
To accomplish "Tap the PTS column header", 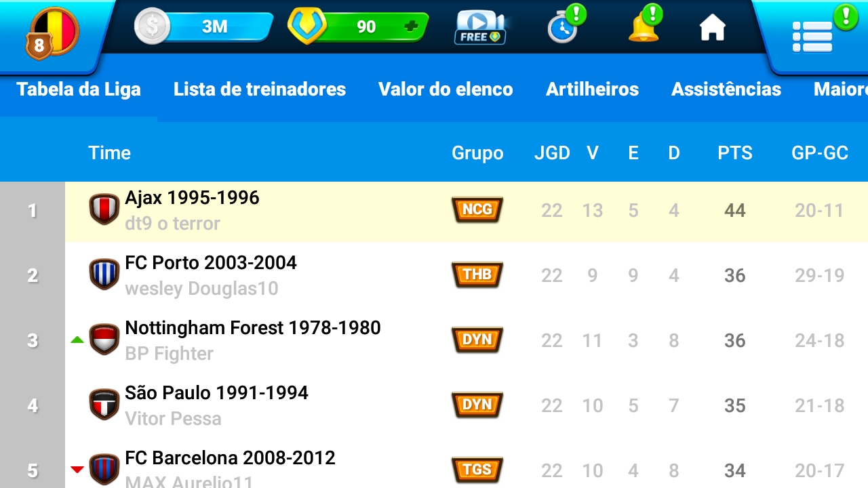I will [735, 153].
